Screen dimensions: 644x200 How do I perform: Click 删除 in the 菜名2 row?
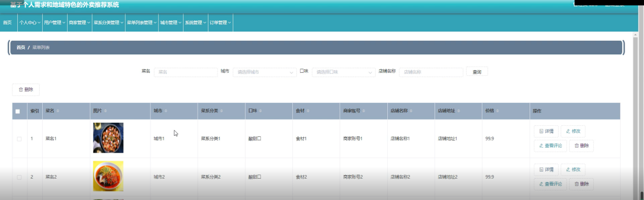pos(581,184)
